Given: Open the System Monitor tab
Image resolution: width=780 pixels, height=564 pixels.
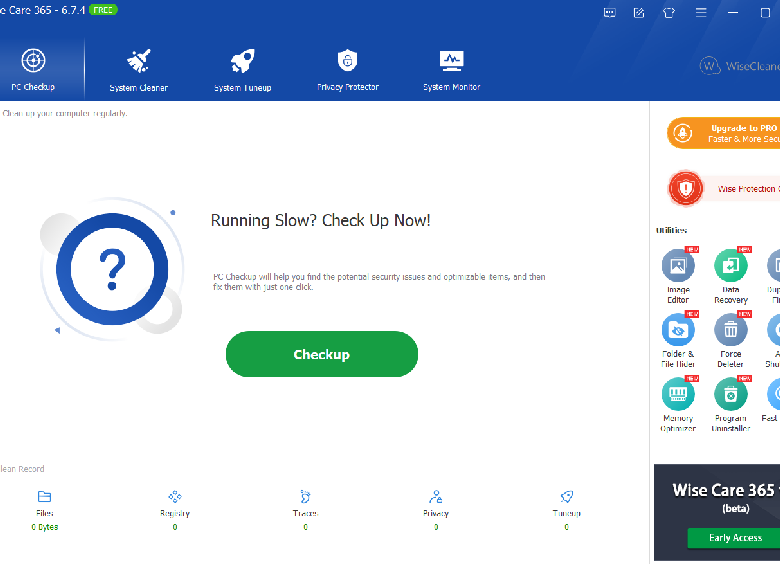Looking at the screenshot, I should [x=452, y=71].
